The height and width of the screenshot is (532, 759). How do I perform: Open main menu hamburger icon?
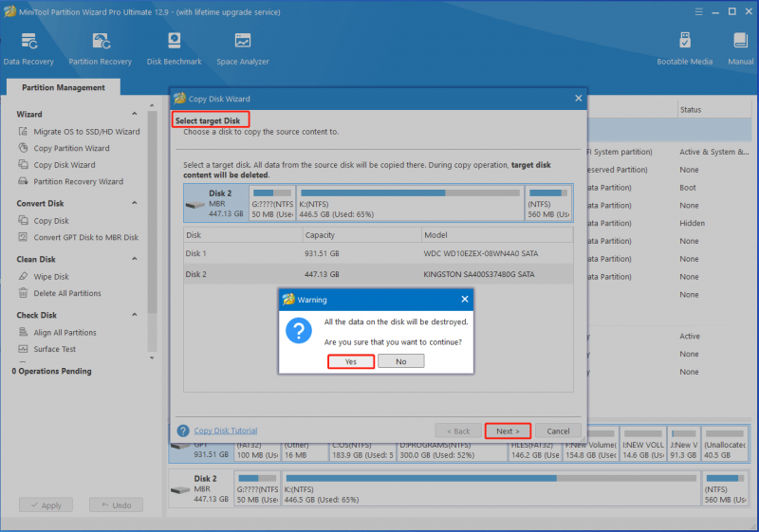coord(698,11)
